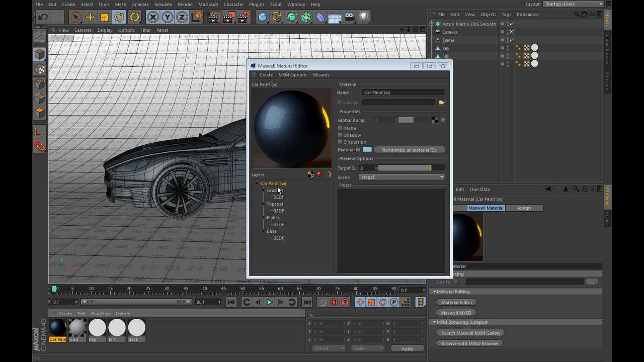The height and width of the screenshot is (362, 644).
Task: Click the Maxwell MXED button
Action: [x=456, y=313]
